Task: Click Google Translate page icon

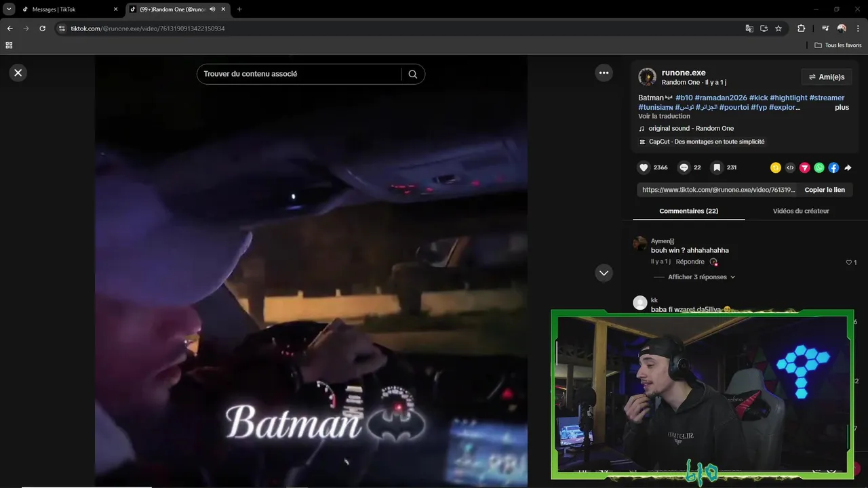Action: [x=749, y=28]
